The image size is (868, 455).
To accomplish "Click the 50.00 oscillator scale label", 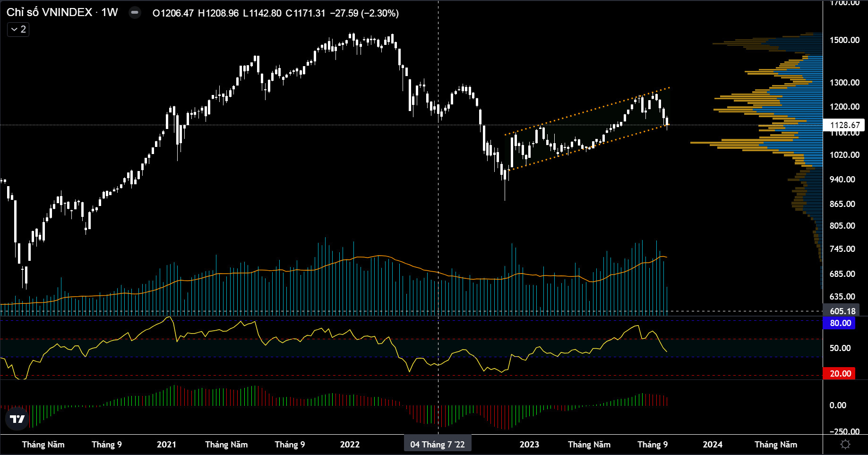I will 840,348.
